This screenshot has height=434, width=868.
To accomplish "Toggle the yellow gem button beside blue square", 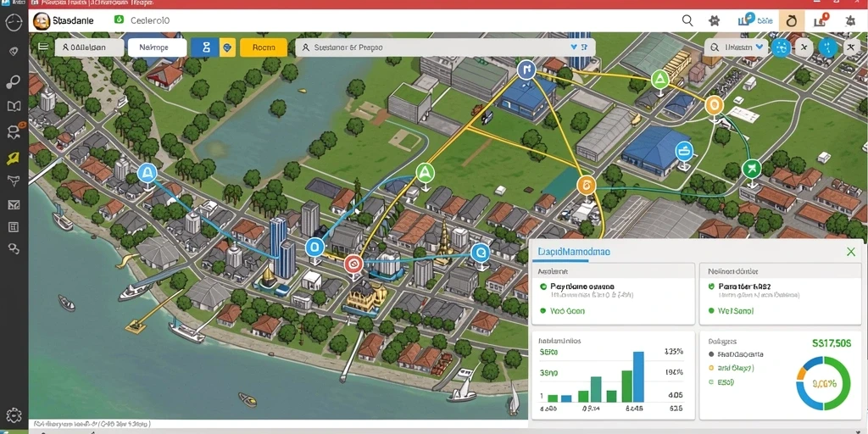I will (227, 47).
